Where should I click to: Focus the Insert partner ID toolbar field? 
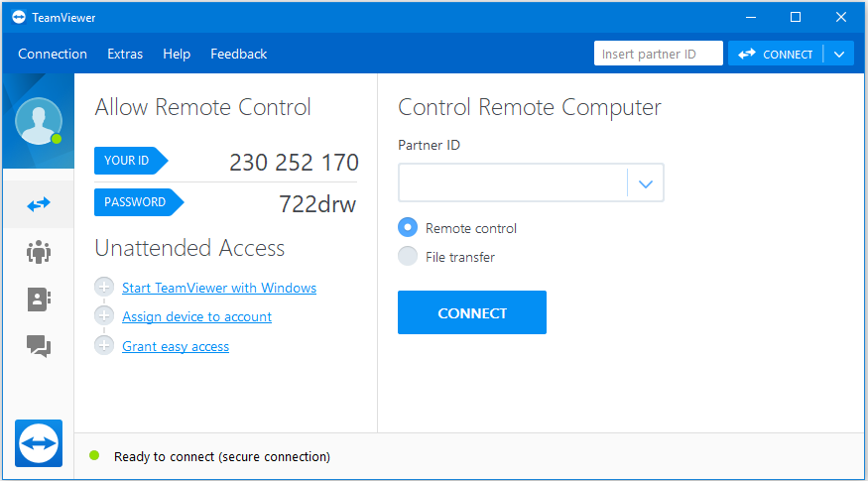coord(659,54)
